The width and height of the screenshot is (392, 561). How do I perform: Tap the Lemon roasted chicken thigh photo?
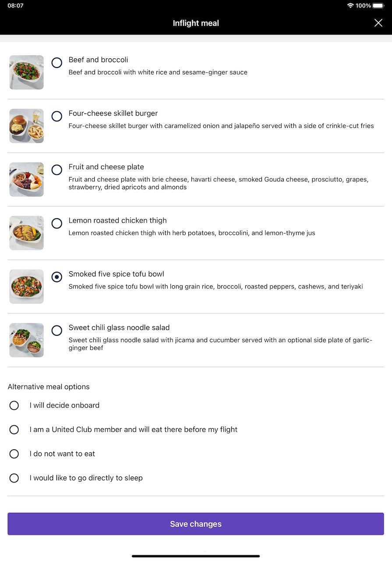tap(27, 233)
